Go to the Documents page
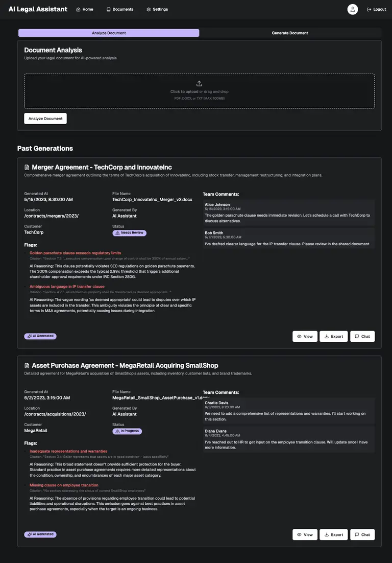 120,9
